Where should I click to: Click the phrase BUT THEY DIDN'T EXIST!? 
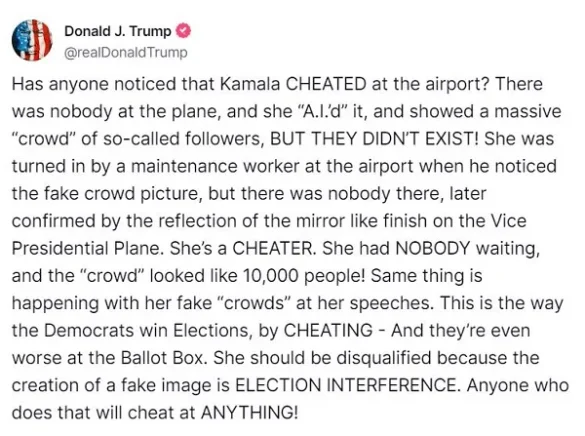[x=374, y=139]
